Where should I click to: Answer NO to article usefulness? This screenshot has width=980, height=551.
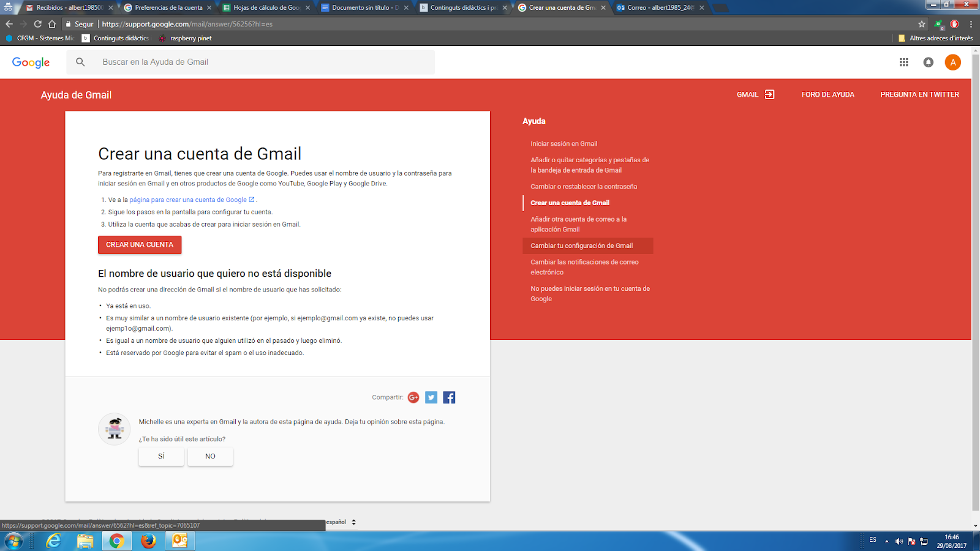[x=210, y=456]
